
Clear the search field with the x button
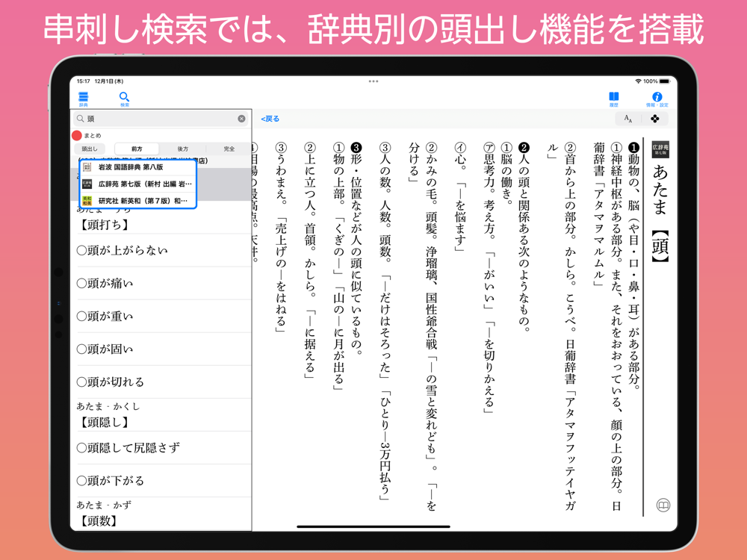click(241, 119)
